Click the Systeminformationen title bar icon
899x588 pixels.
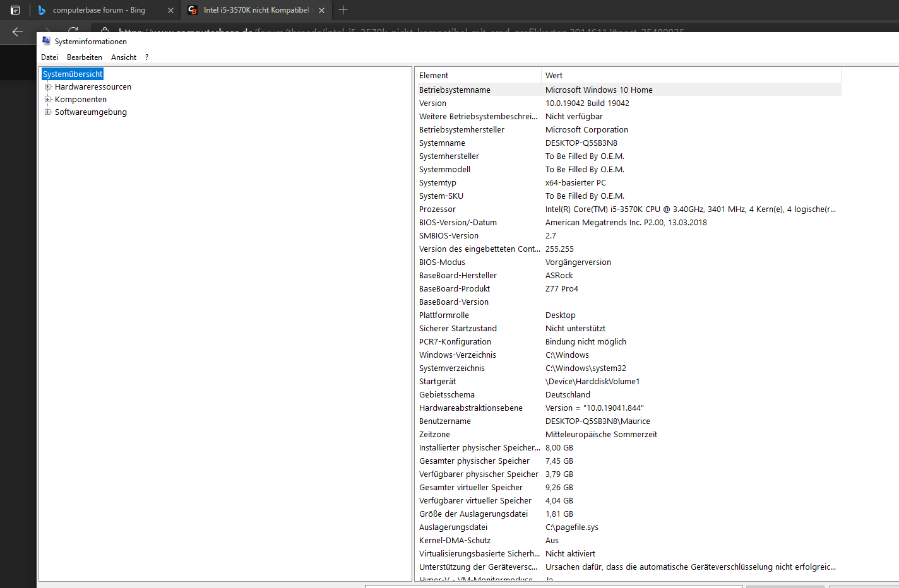click(46, 41)
